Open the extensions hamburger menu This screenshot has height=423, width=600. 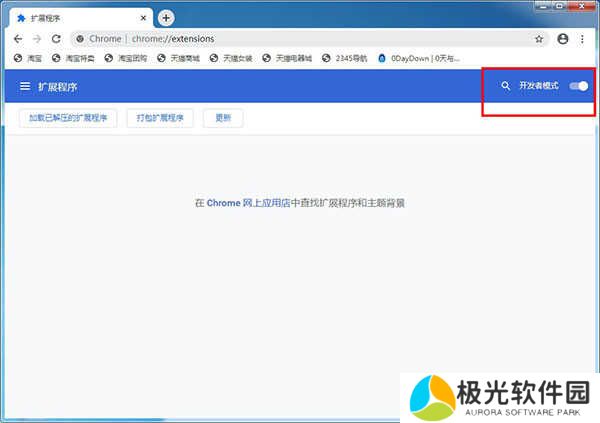click(24, 87)
